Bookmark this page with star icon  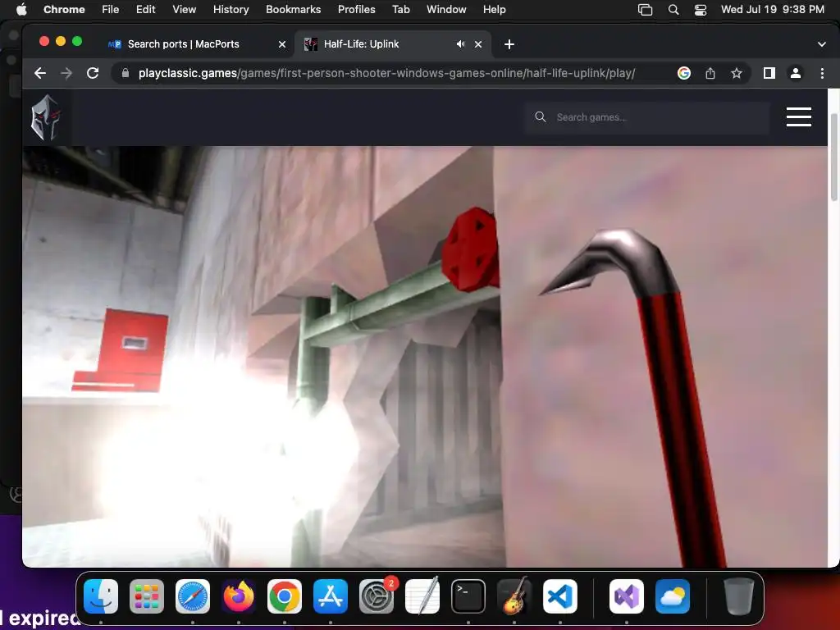(x=737, y=73)
